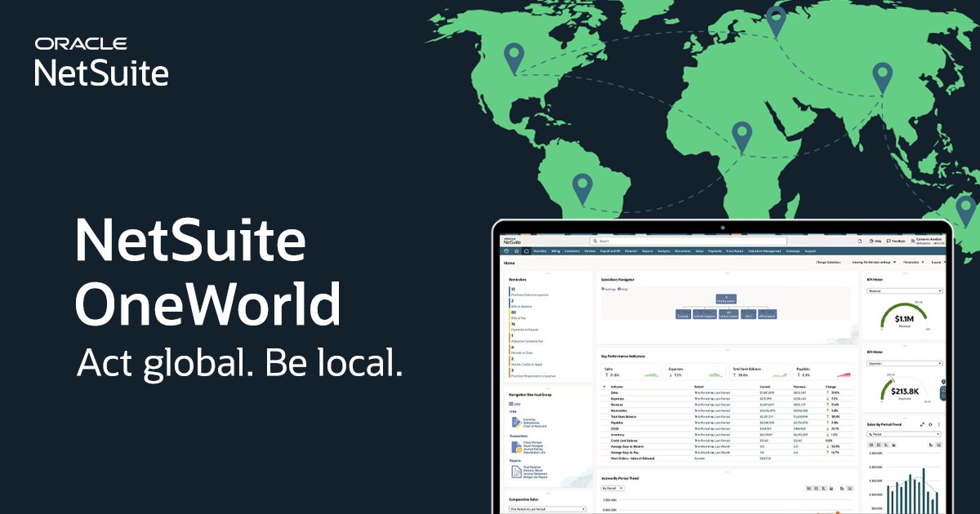Screen dimensions: 980x514
Task: Refresh Sales By Period Trend portlet
Action: (x=930, y=424)
